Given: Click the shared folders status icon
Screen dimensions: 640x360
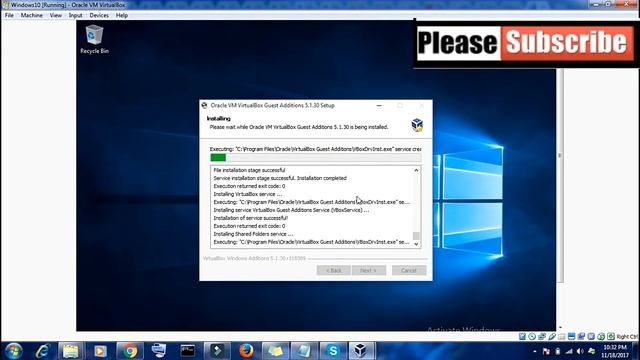Looking at the screenshot, I should [x=562, y=336].
